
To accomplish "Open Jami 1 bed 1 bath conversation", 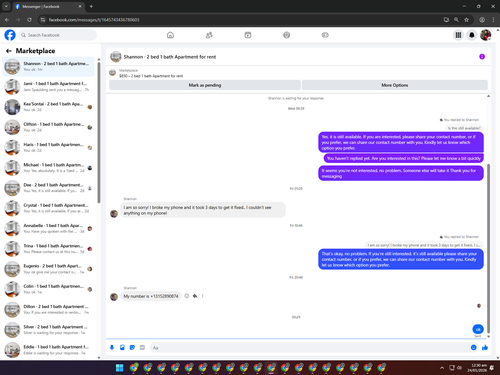I will coord(49,87).
